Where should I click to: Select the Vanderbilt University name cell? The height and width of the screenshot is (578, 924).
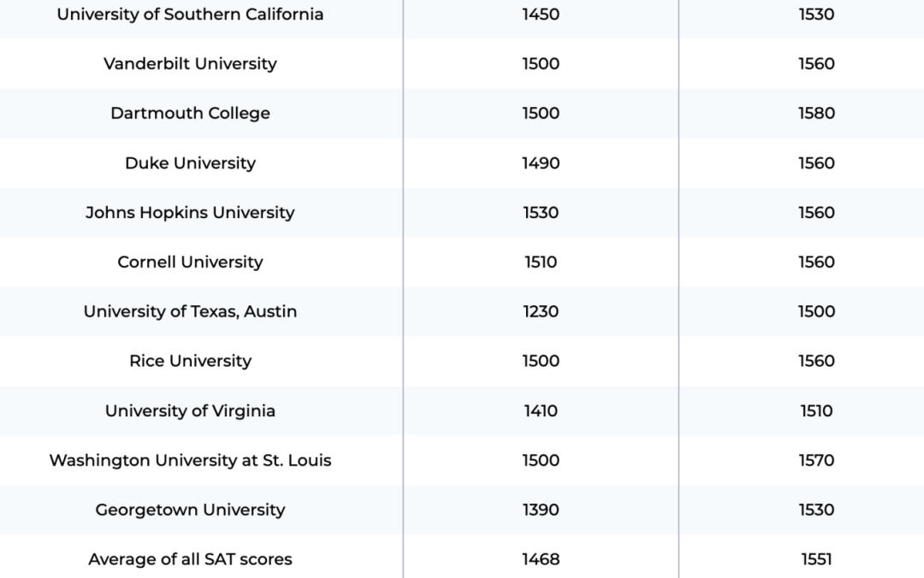[x=190, y=64]
